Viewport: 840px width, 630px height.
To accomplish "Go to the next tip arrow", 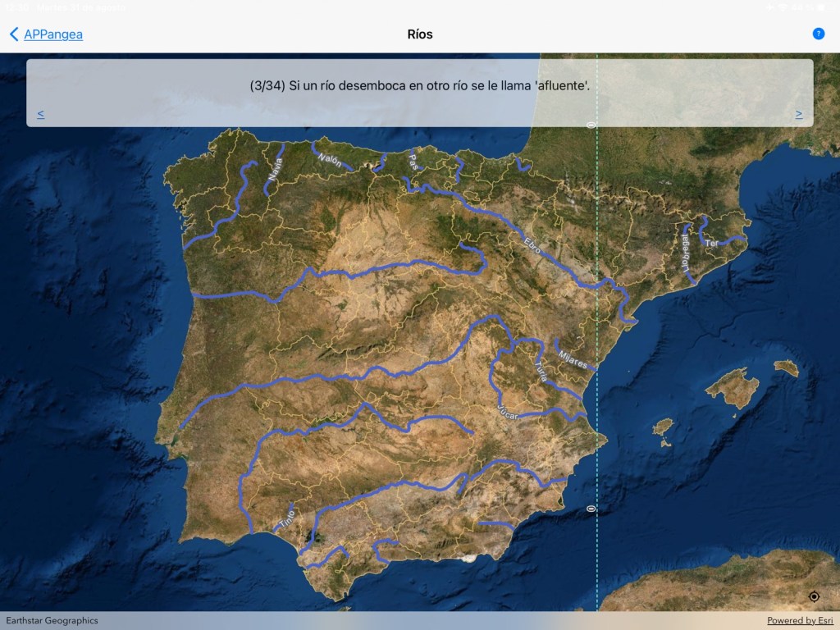I will point(798,114).
